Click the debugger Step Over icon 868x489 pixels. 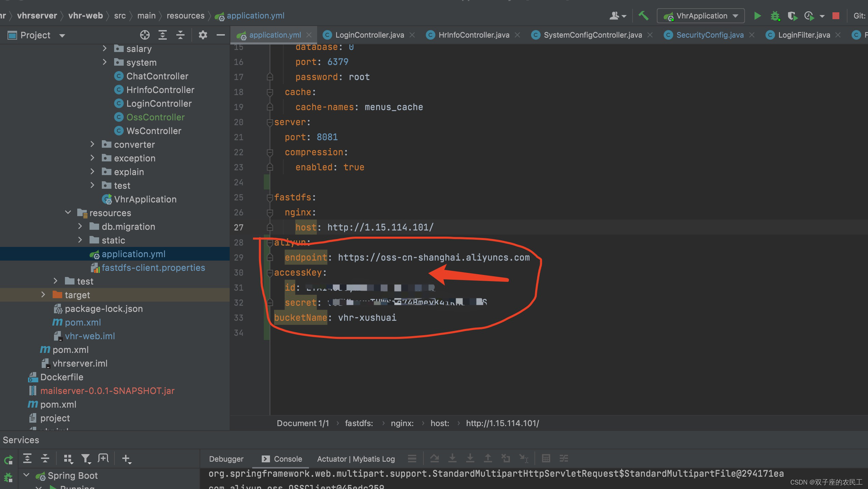(435, 458)
